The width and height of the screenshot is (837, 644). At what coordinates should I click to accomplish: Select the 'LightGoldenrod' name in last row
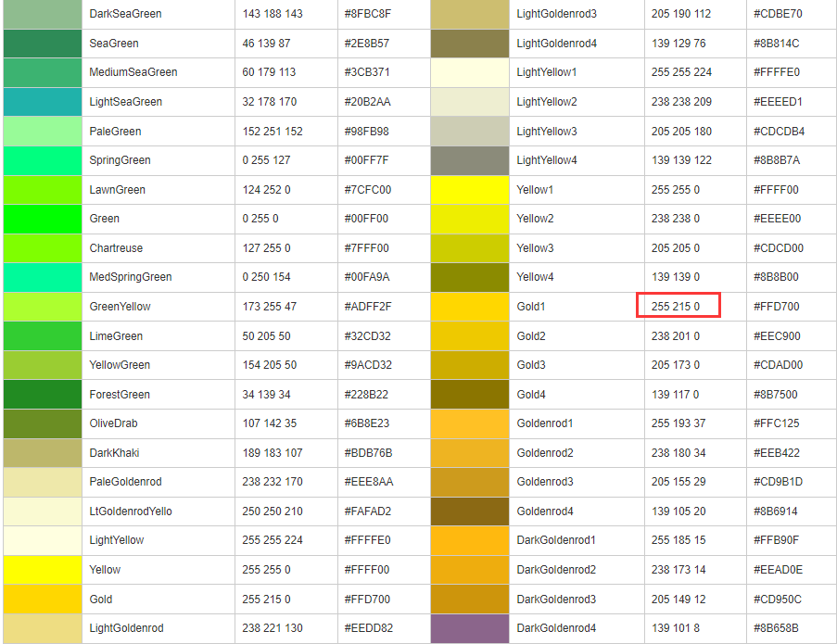[x=126, y=628]
